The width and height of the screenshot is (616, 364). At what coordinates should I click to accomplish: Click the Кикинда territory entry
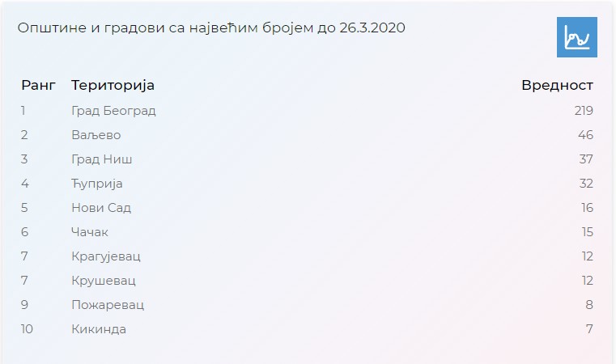(99, 329)
